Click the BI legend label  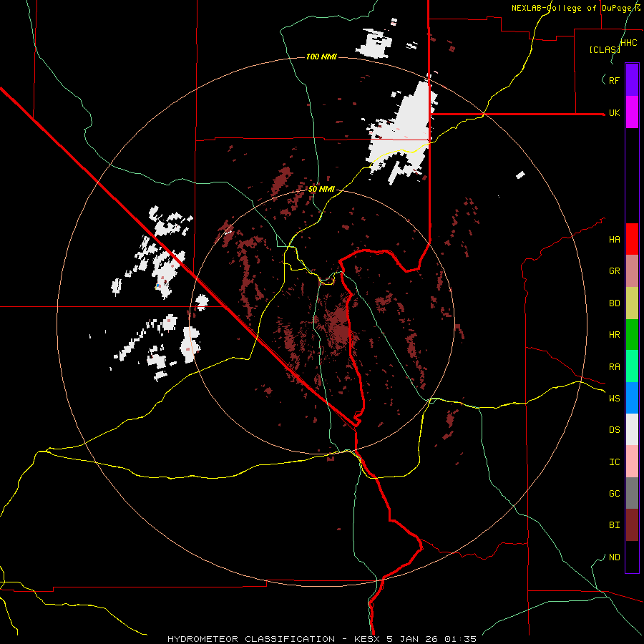(614, 525)
